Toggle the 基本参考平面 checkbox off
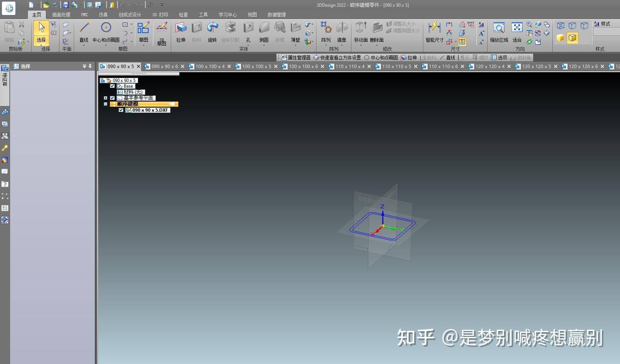This screenshot has width=620, height=364. [112, 98]
